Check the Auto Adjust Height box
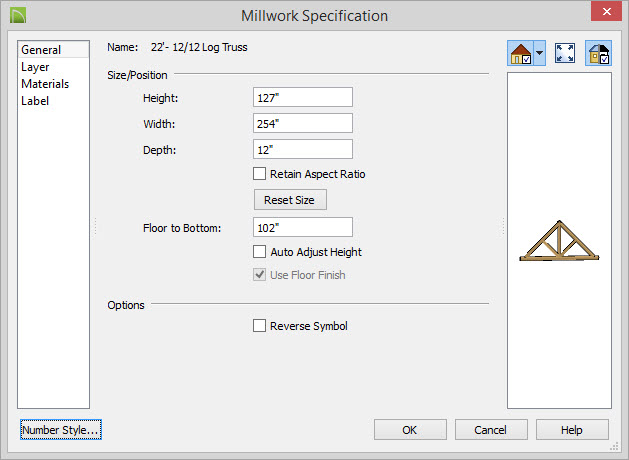The image size is (629, 460). tap(259, 252)
